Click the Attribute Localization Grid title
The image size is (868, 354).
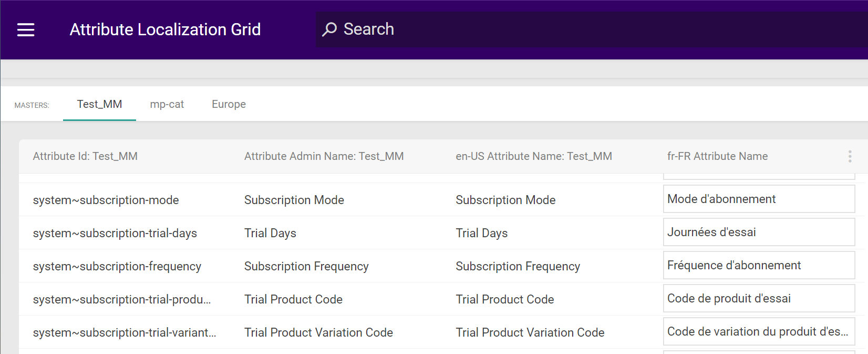pyautogui.click(x=165, y=29)
